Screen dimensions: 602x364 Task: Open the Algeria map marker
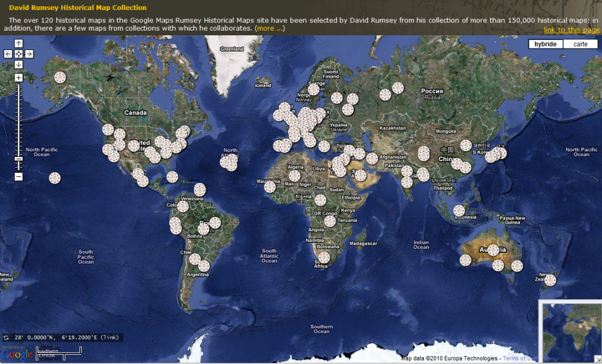coord(295,175)
